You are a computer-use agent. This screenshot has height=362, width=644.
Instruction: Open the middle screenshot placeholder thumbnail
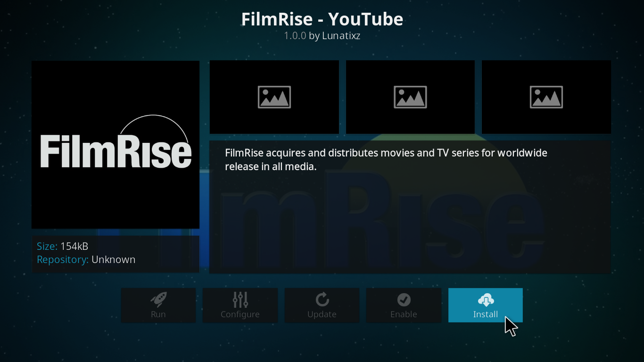tap(410, 97)
